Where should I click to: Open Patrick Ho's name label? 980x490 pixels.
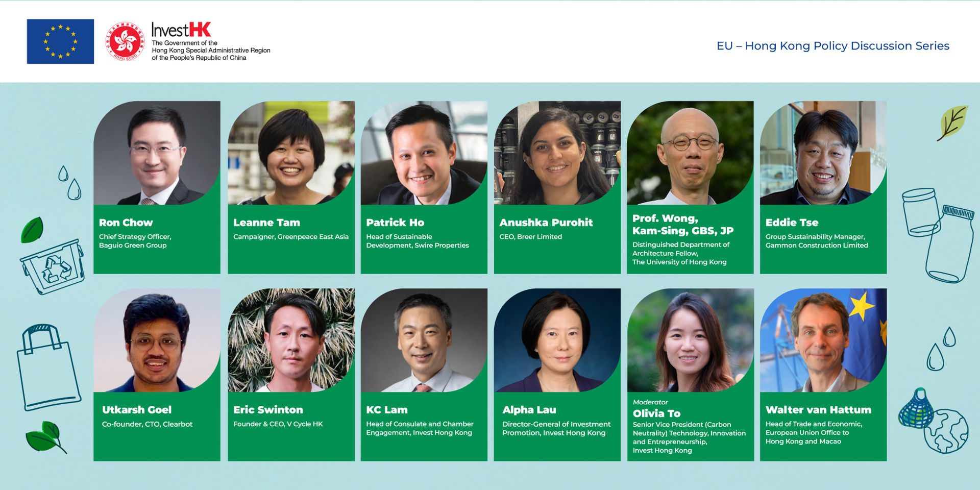395,223
